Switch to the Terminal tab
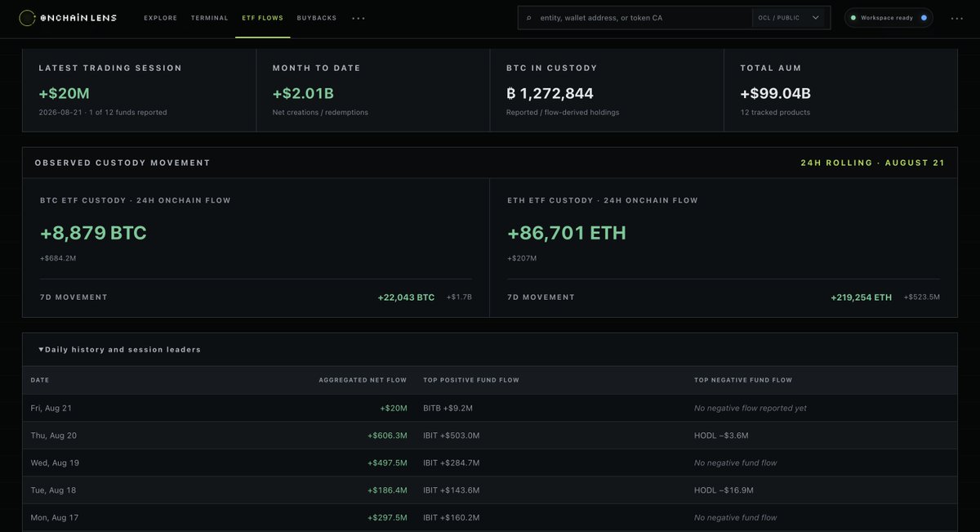Screen dimensions: 980x532 point(210,18)
